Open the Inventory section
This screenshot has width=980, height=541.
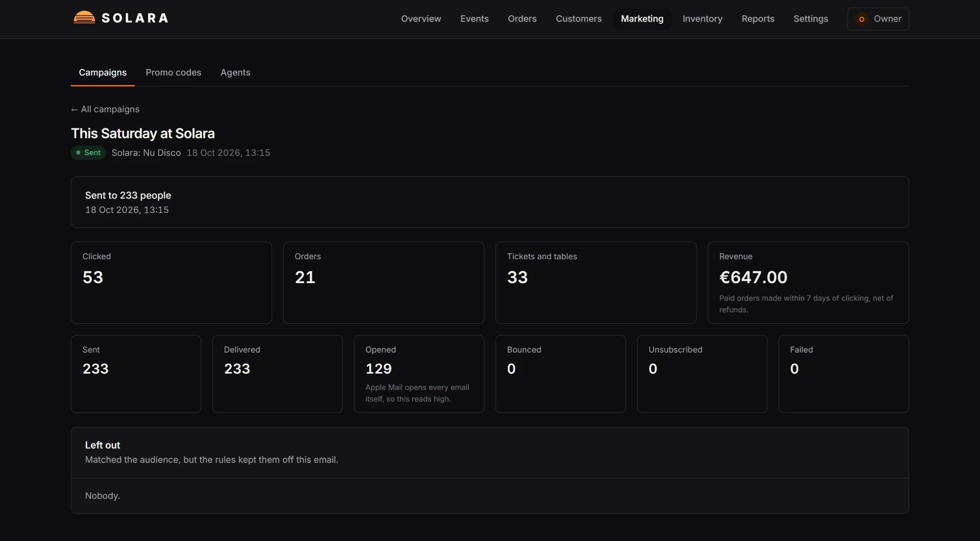pyautogui.click(x=702, y=19)
